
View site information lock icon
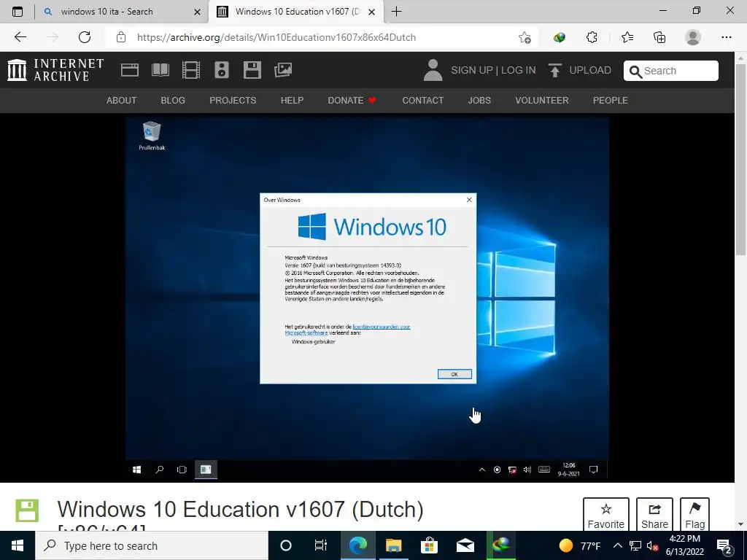coord(121,37)
